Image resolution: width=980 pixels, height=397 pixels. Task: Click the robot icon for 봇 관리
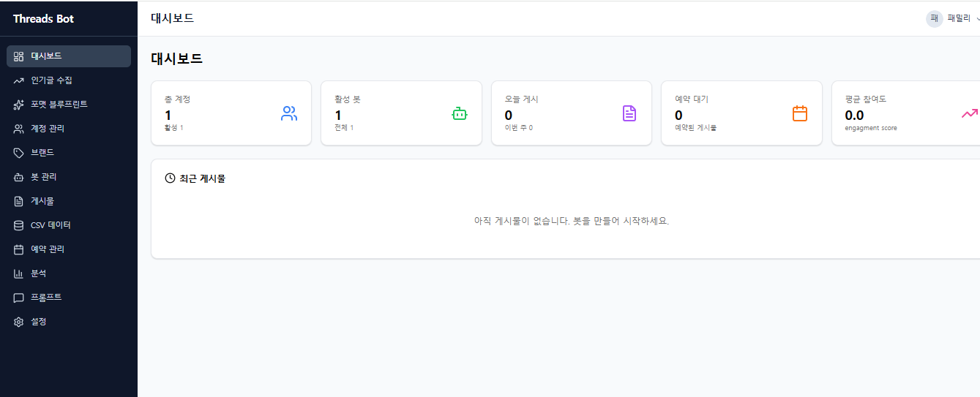[19, 177]
